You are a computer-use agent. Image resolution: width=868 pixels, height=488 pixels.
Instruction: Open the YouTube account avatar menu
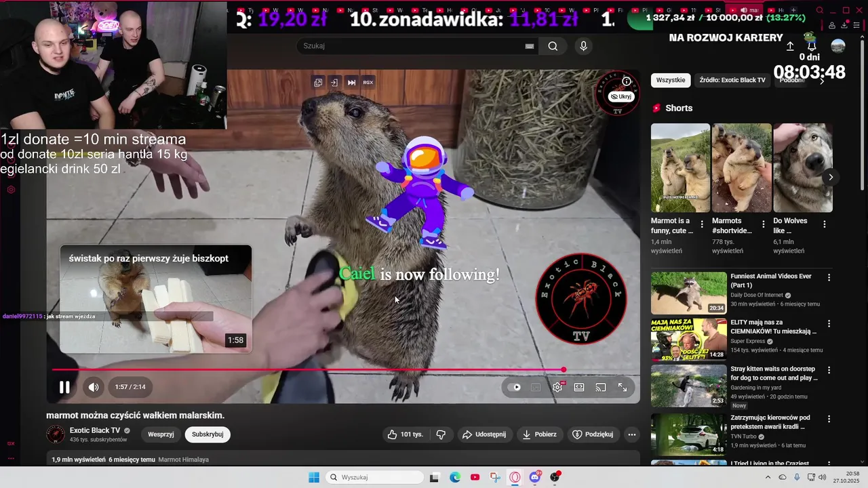(x=838, y=46)
